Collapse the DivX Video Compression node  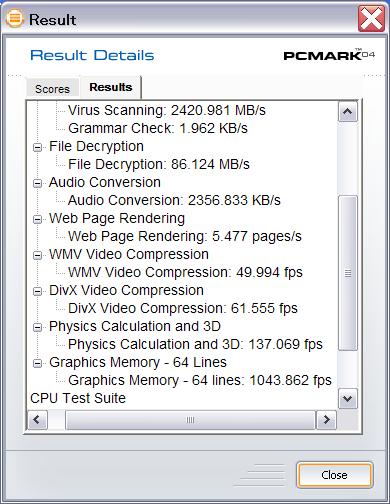pyautogui.click(x=38, y=291)
